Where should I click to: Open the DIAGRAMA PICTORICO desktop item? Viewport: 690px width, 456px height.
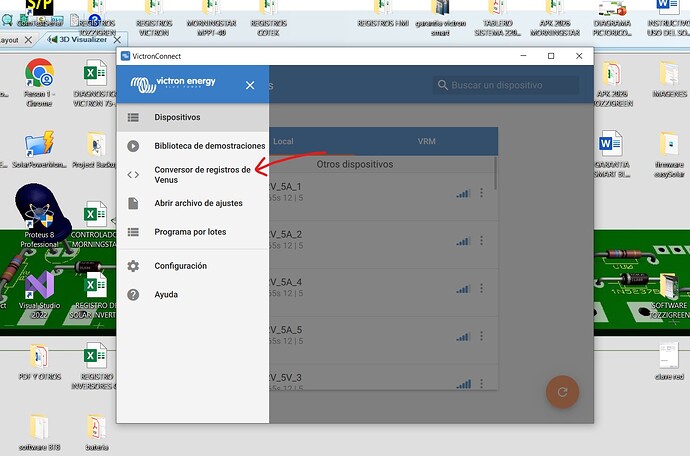(612, 18)
